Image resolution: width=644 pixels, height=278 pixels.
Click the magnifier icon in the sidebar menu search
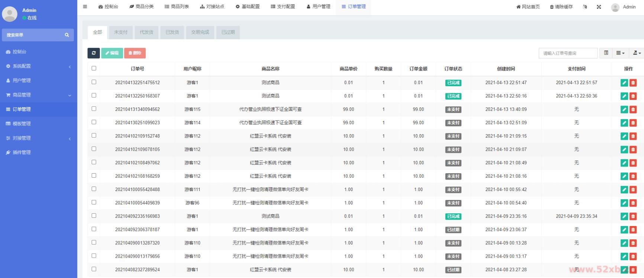[67, 35]
